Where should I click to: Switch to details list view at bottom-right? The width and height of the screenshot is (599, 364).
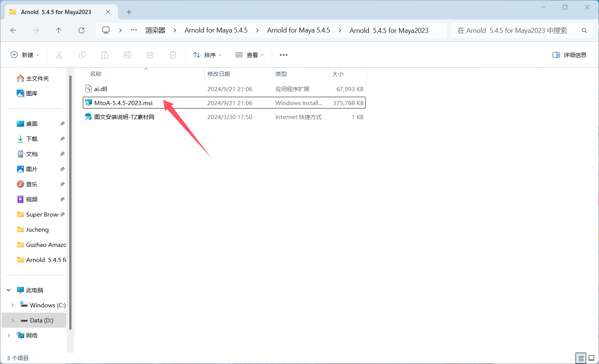(581, 358)
